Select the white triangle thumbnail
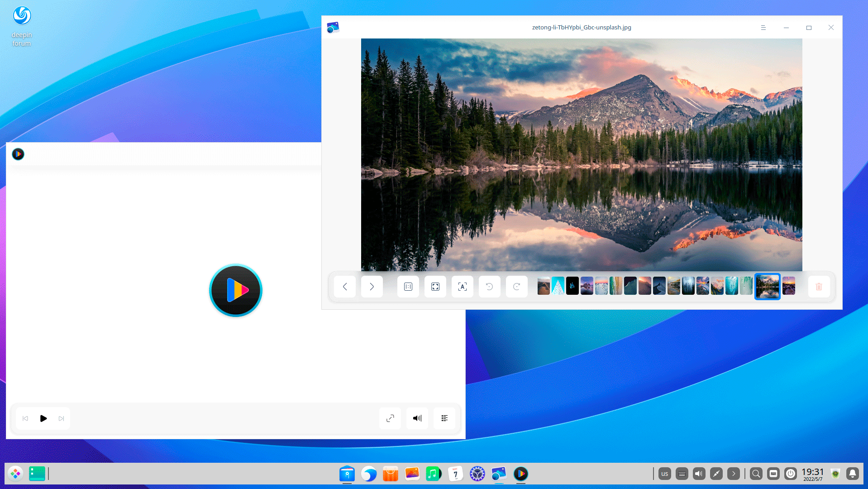Image resolution: width=868 pixels, height=489 pixels. (x=558, y=286)
